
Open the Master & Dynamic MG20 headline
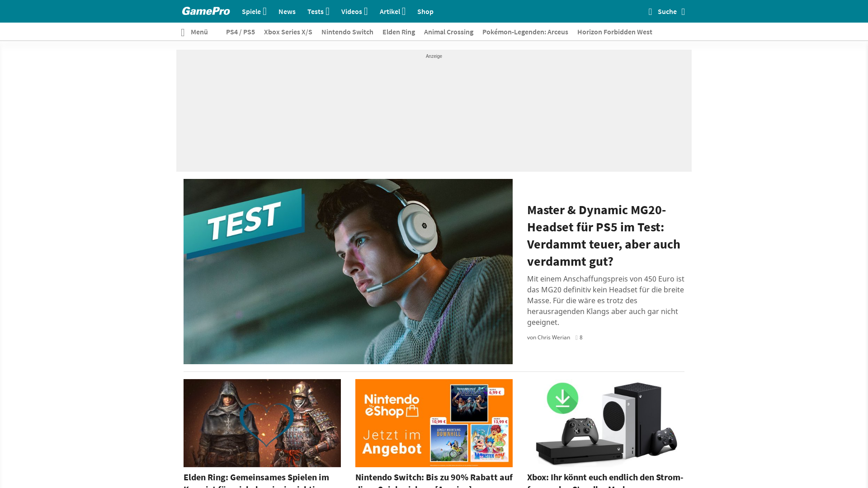pyautogui.click(x=604, y=235)
